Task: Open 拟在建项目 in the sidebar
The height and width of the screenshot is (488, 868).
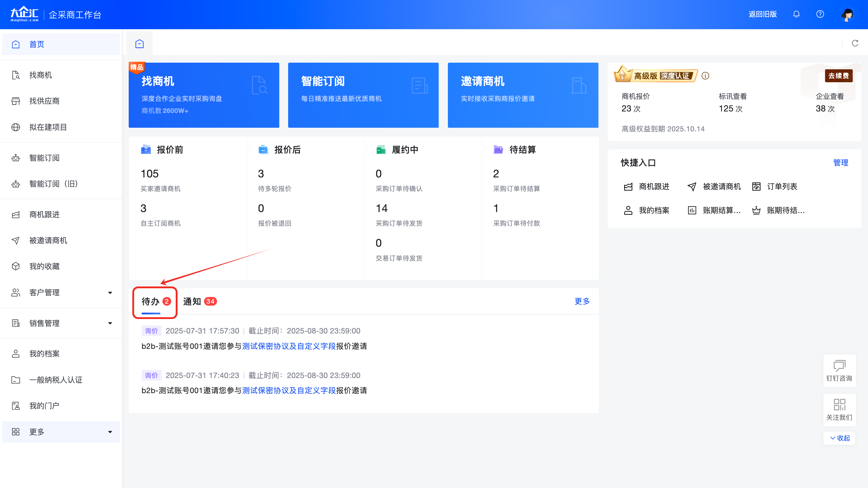Action: [61, 127]
